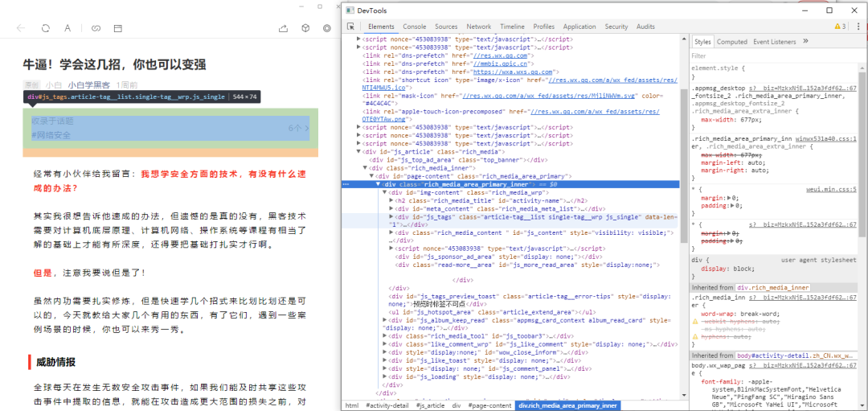Click the refresh icon in the article toolbar
Viewport: 868px width, 411px height.
pyautogui.click(x=45, y=28)
